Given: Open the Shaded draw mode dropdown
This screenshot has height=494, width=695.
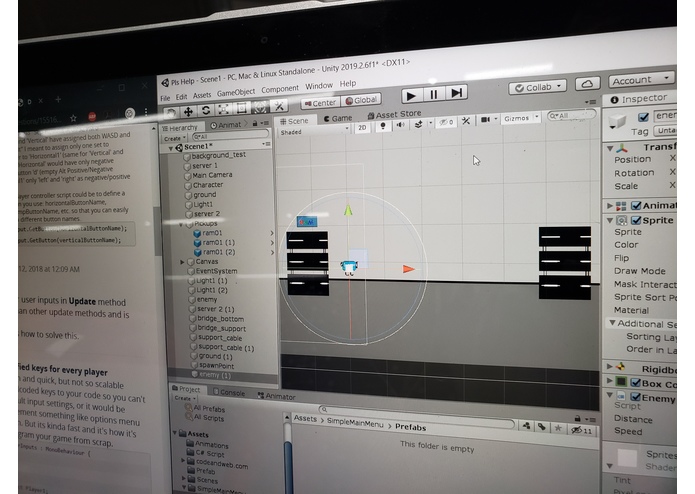Looking at the screenshot, I should click(314, 131).
